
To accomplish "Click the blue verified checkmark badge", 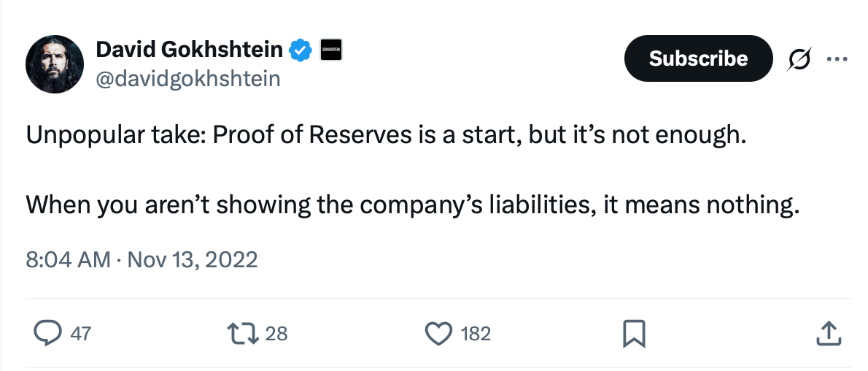I will pos(300,50).
